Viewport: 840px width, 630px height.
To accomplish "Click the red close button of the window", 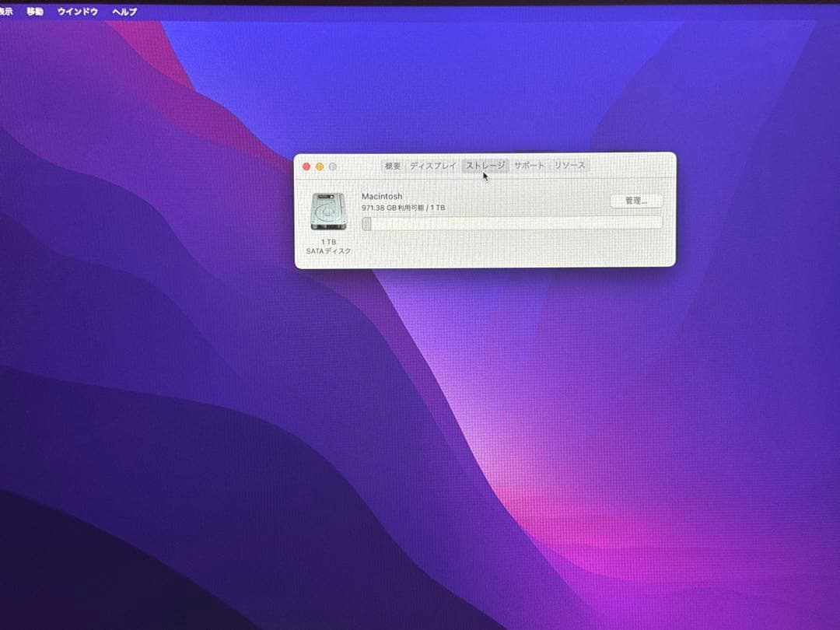I will [x=306, y=166].
